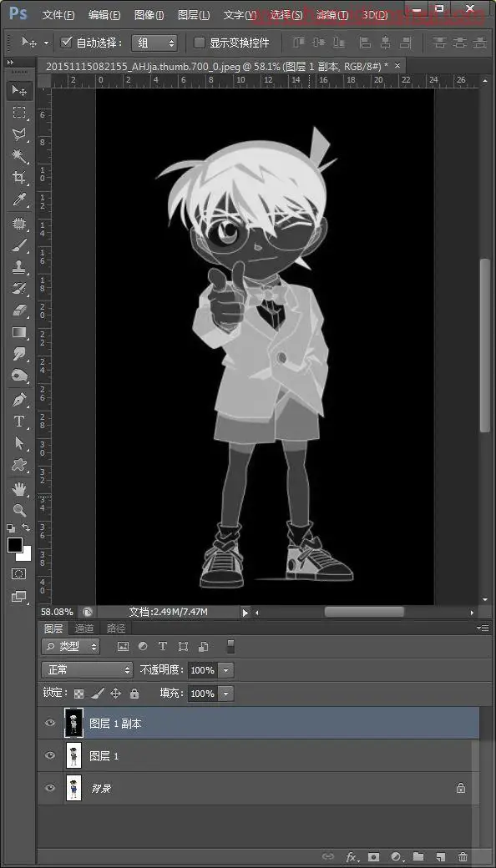Change the screen mode icon
496x868 pixels.
point(19,596)
